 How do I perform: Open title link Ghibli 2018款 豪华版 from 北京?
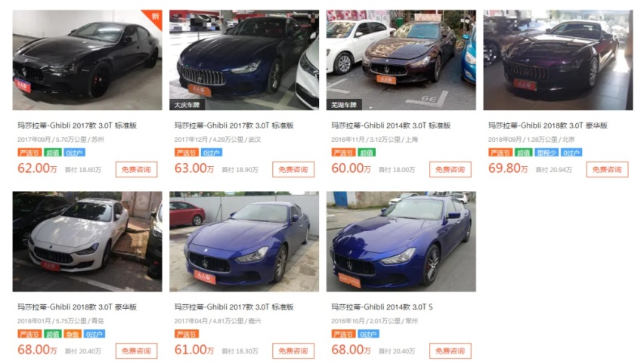coord(548,125)
